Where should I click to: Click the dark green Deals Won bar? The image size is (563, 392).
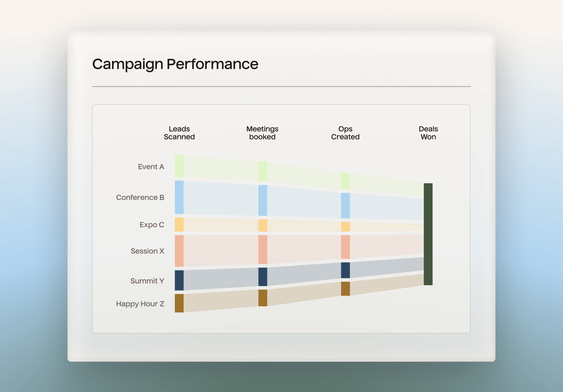tap(428, 234)
